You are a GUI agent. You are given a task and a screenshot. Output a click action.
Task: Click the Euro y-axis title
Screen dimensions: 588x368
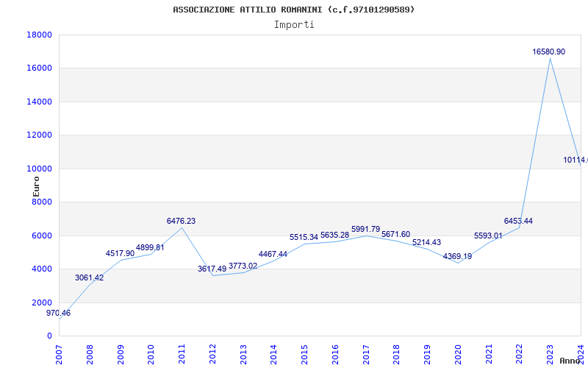[36, 187]
